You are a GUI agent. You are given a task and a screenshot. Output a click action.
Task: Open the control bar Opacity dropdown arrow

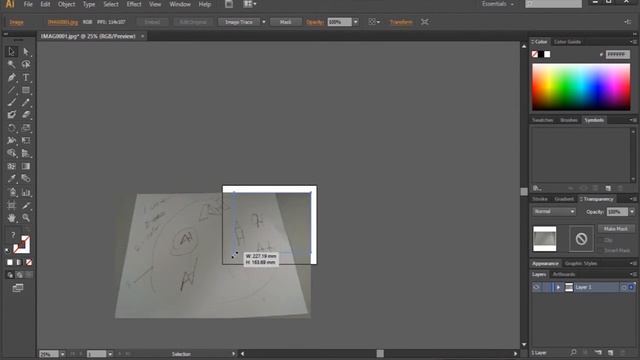(x=356, y=22)
